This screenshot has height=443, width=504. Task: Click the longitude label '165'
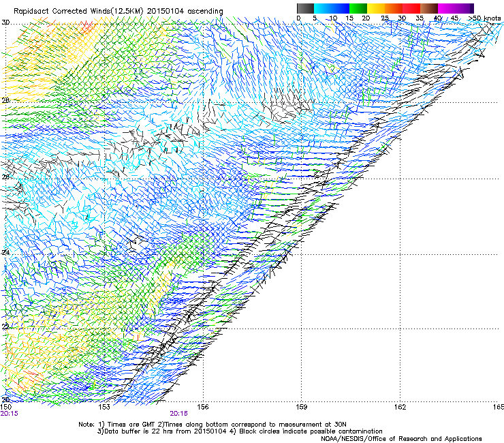(499, 407)
